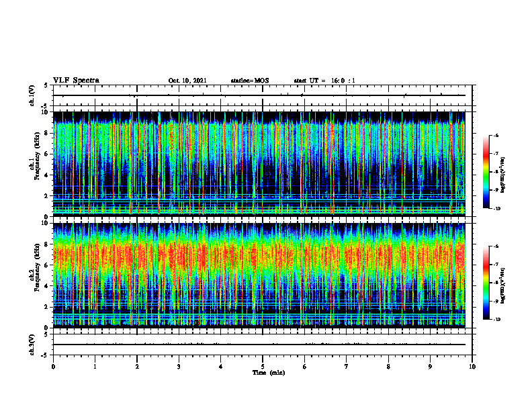Image resolution: width=532 pixels, height=411 pixels.
Task: Click the "-6" label on ch.1 colorbar
Action: pyautogui.click(x=496, y=135)
